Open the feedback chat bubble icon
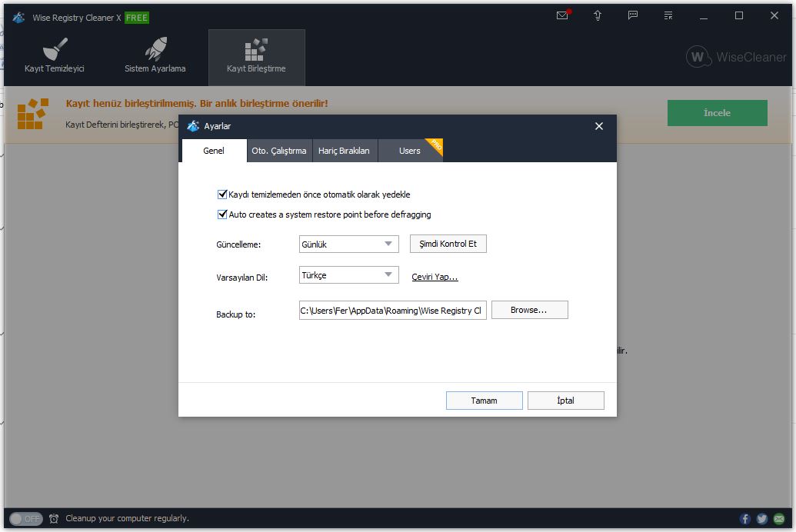This screenshot has height=532, width=796. coord(632,15)
